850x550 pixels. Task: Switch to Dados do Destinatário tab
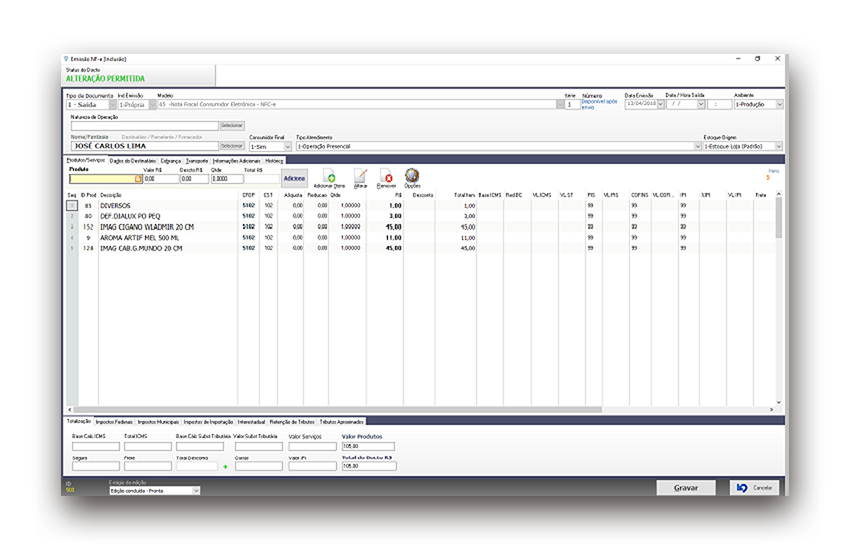[133, 160]
